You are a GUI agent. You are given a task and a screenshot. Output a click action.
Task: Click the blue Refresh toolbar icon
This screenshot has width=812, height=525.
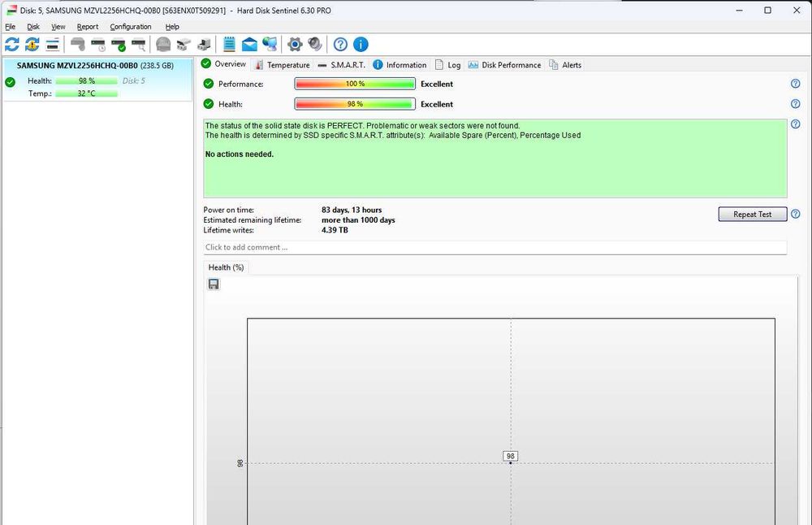pos(12,45)
